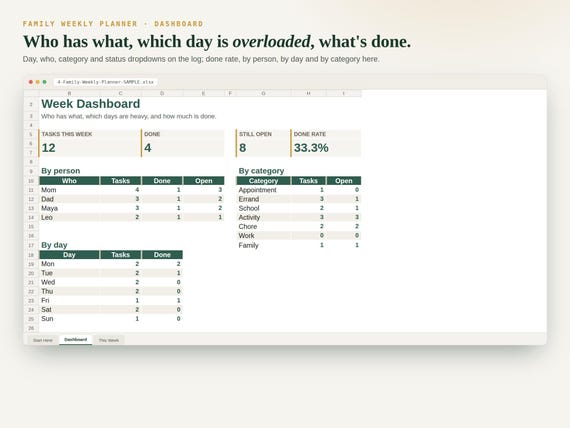
Task: Click the green maximize dot of the spreadsheet window
Action: 44,82
